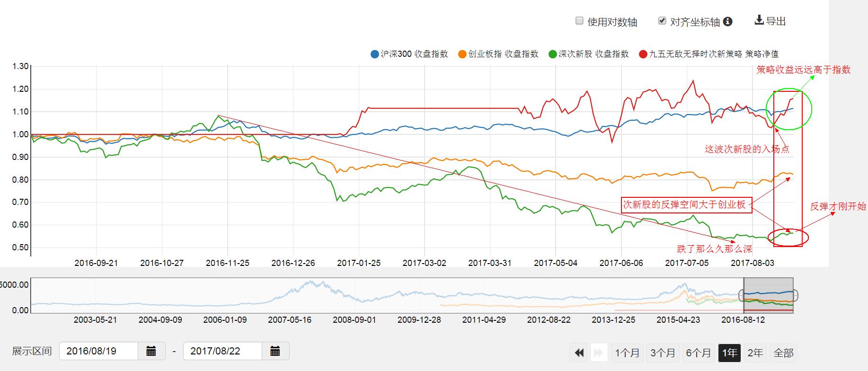Open the info icon beside 对齐坐标轴

[728, 21]
